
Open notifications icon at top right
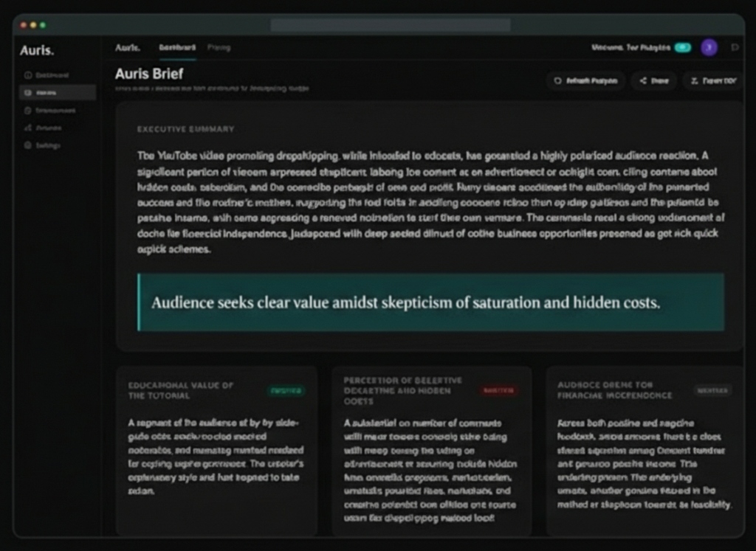click(735, 46)
